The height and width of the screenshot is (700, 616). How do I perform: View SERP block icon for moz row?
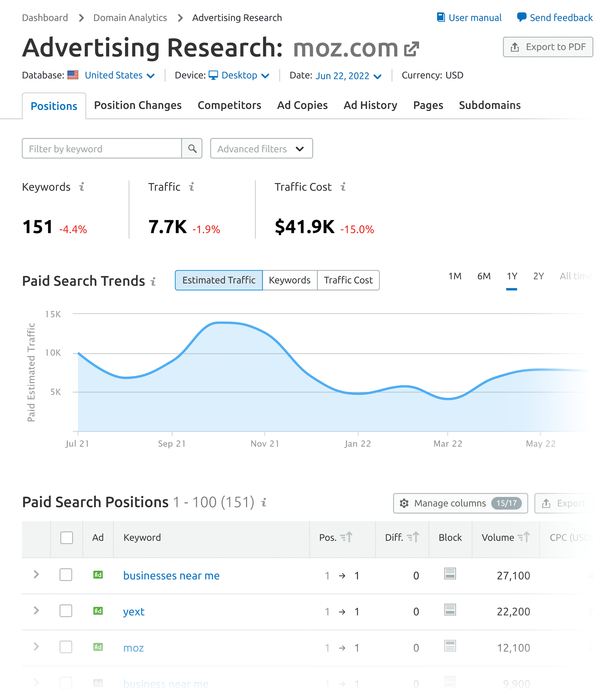point(450,646)
